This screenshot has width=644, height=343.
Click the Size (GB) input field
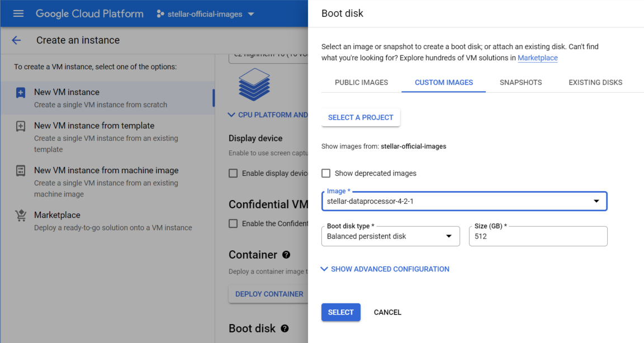coord(538,236)
